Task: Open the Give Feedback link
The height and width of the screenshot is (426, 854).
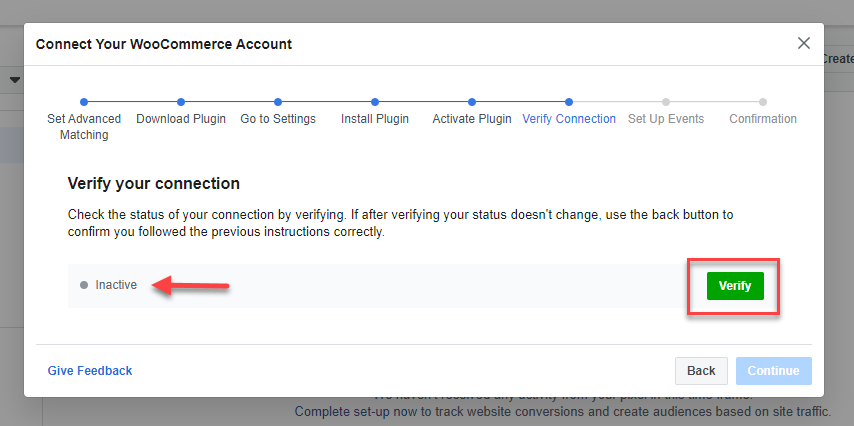Action: pos(90,371)
